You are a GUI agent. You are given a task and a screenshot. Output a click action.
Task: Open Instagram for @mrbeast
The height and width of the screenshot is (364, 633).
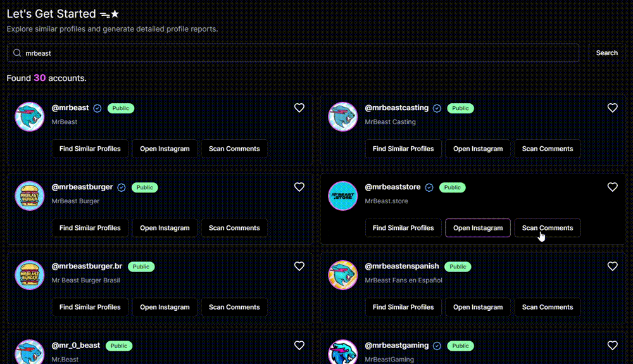point(165,149)
